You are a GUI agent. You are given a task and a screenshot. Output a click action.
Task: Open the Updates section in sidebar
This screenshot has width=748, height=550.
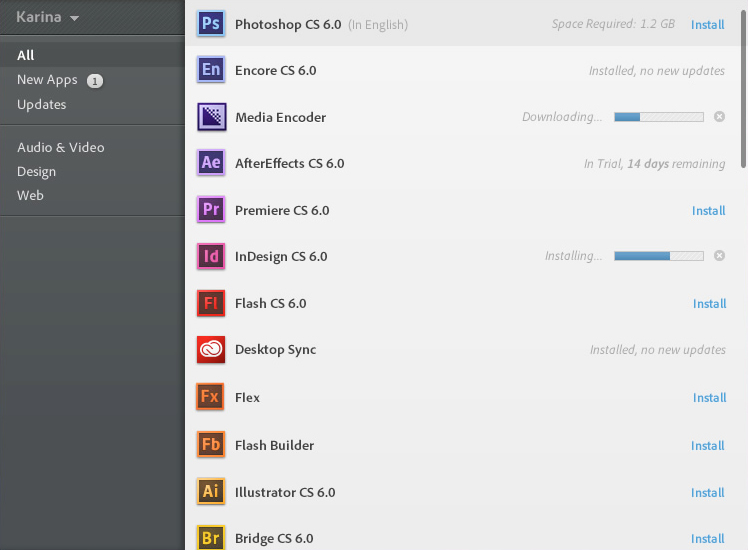pyautogui.click(x=42, y=104)
